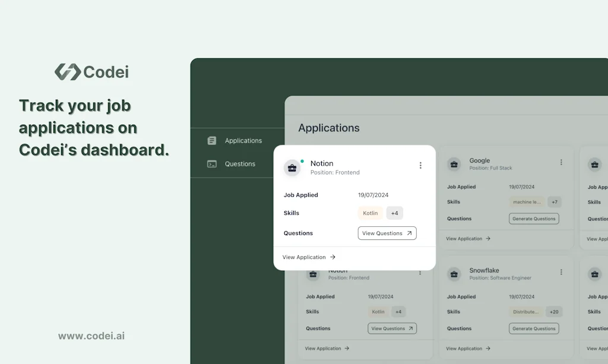
Task: Open the www.codei.ai link
Action: (92, 335)
